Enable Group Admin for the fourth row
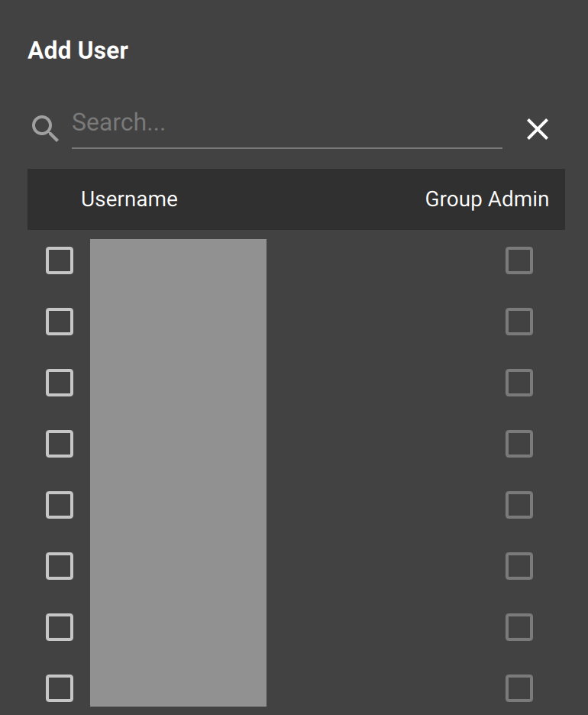The image size is (588, 715). pyautogui.click(x=519, y=444)
